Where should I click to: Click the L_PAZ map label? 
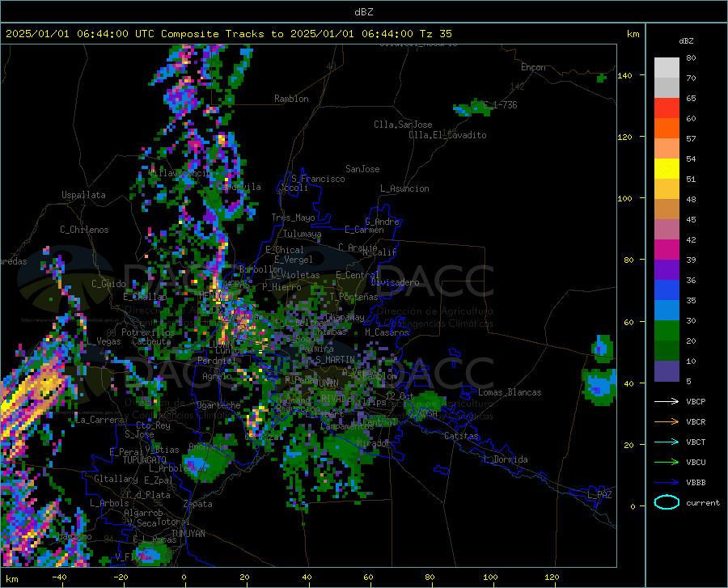(x=599, y=495)
